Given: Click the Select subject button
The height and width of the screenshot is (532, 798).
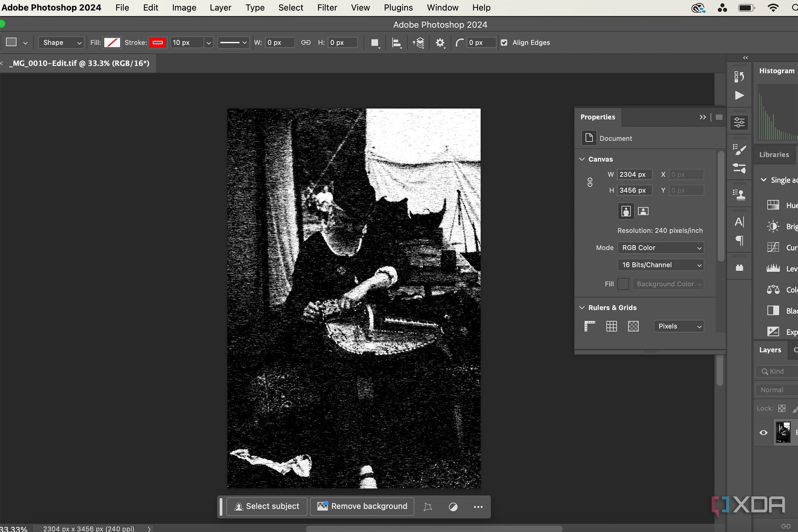Looking at the screenshot, I should coord(266,506).
